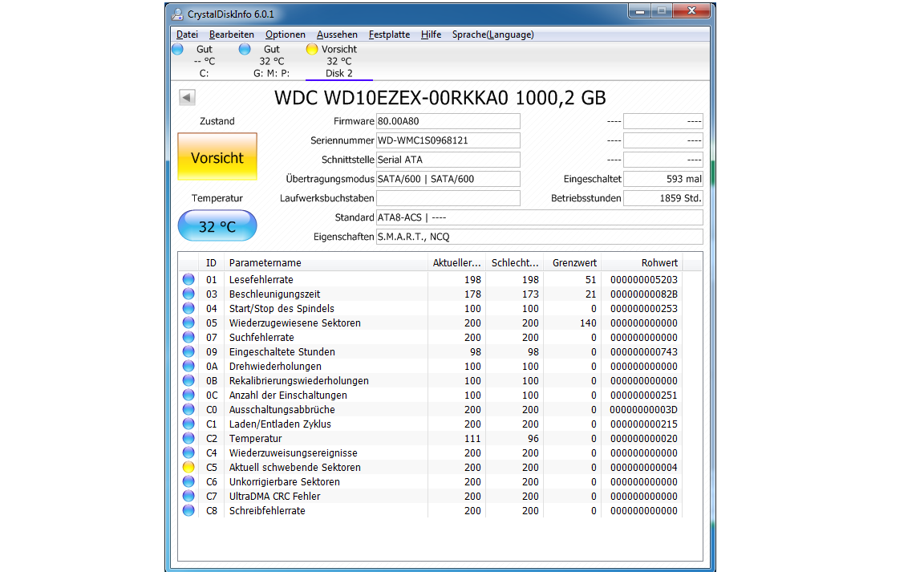Minimize the CrystalDiskInfo window

(639, 11)
